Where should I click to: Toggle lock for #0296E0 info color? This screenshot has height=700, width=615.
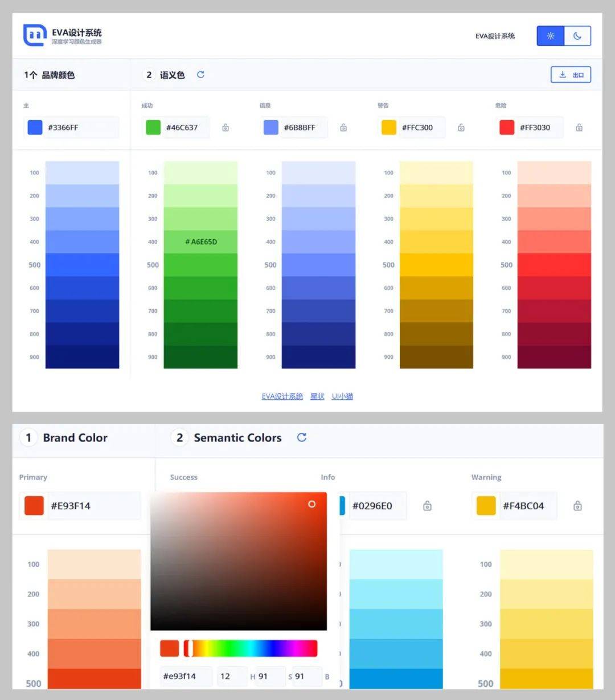tap(427, 506)
